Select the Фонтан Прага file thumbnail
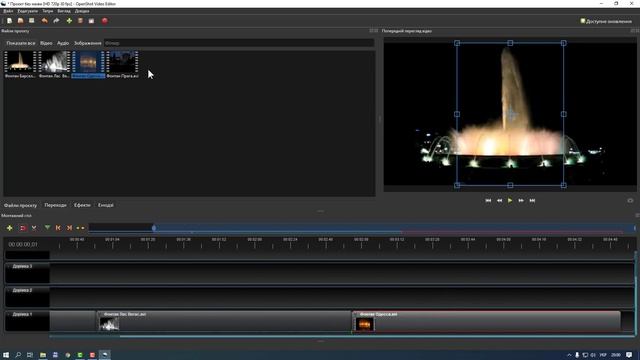640x360 pixels. pos(122,64)
